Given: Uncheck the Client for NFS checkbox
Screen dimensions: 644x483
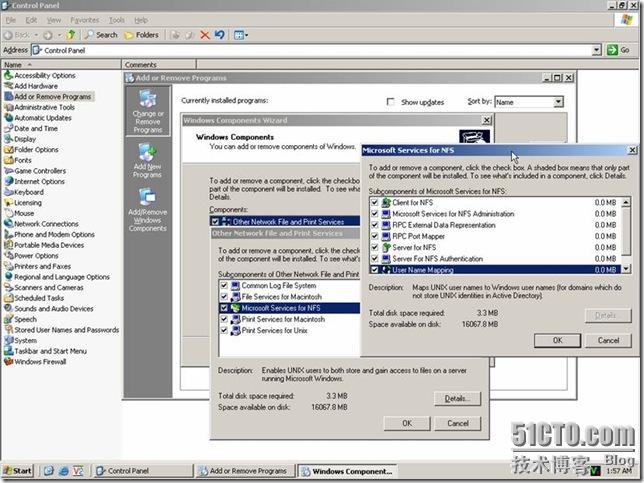Looking at the screenshot, I should (375, 202).
